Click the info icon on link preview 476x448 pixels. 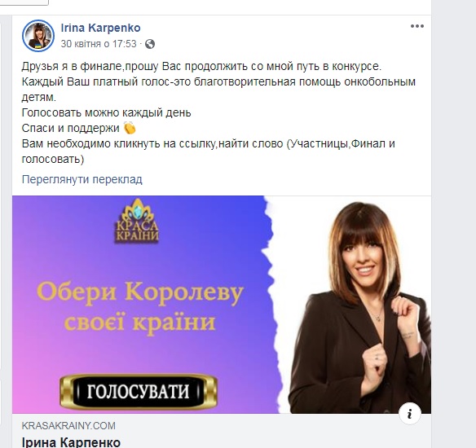(409, 414)
